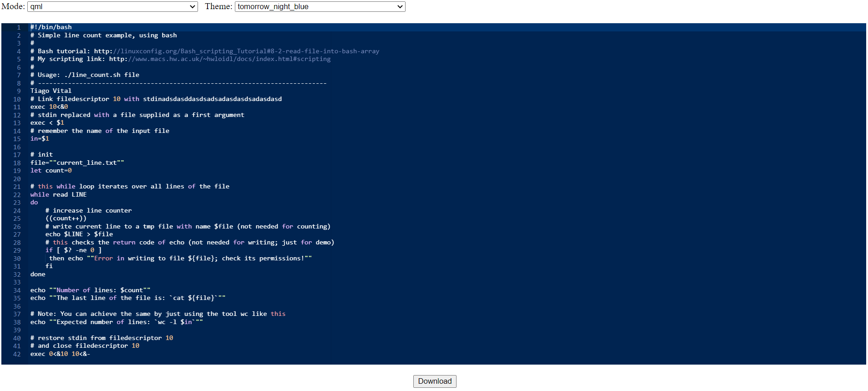Screen dimensions: 868x391
Task: Click the 'then echo Error in writing' line
Action: 181,258
